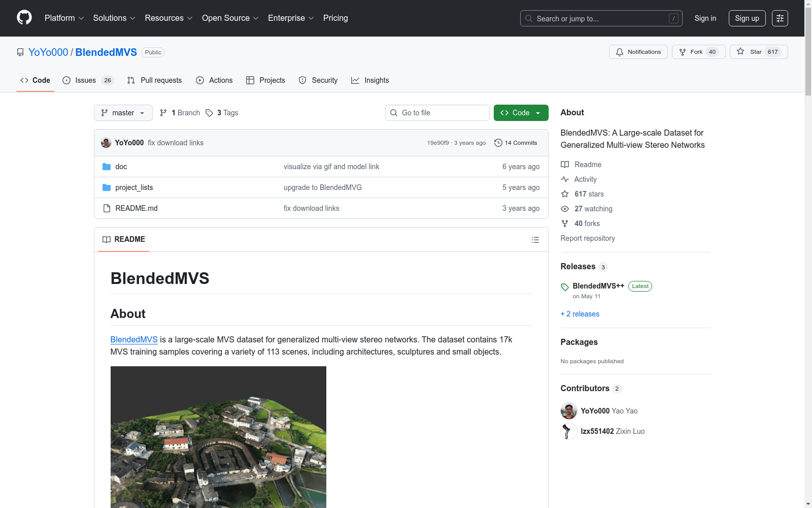812x508 pixels.
Task: Click the aerial village scene image
Action: [x=218, y=437]
